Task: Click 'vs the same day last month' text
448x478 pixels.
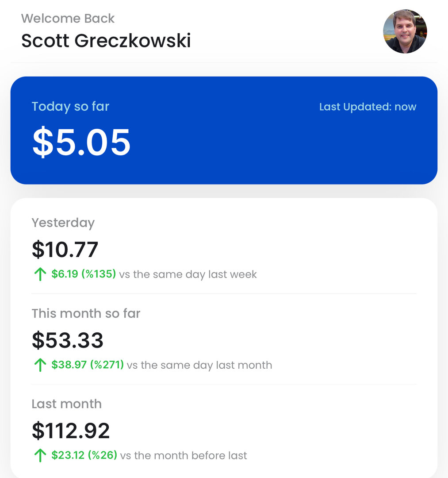Action: (x=199, y=365)
